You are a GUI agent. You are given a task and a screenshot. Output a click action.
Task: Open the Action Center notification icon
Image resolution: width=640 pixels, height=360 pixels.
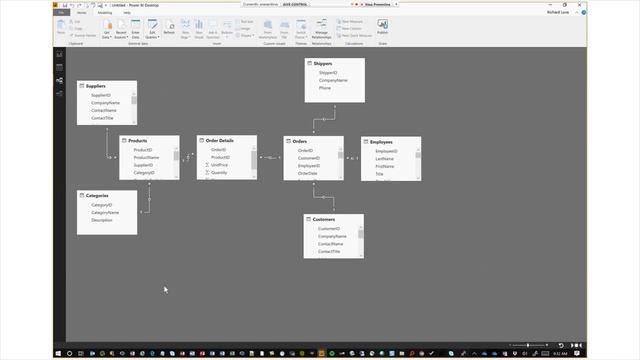click(x=577, y=353)
